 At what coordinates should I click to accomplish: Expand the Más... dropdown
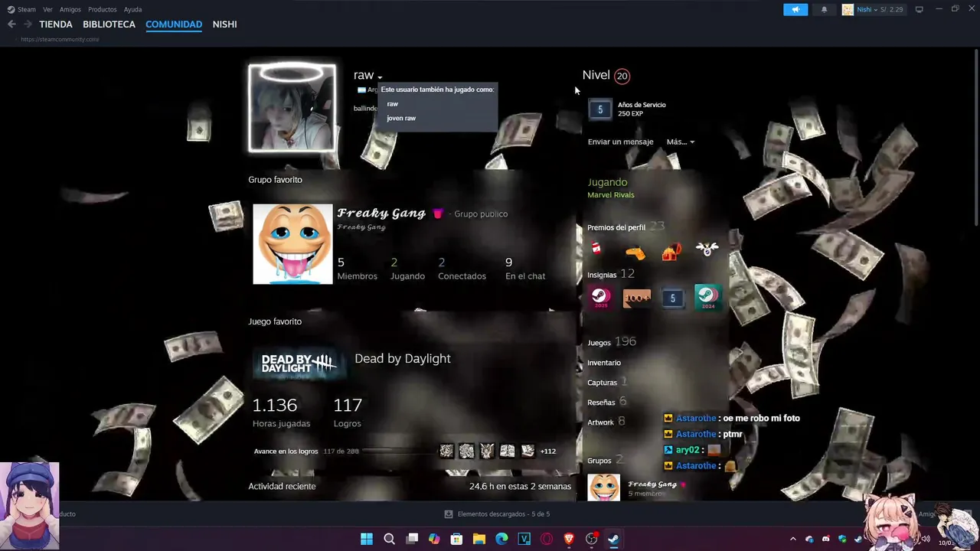[x=680, y=142]
